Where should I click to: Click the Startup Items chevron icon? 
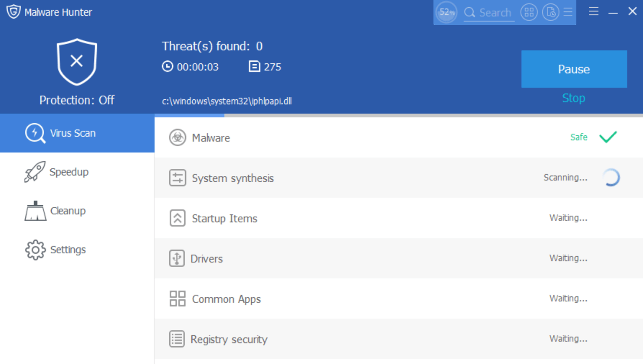[177, 219]
